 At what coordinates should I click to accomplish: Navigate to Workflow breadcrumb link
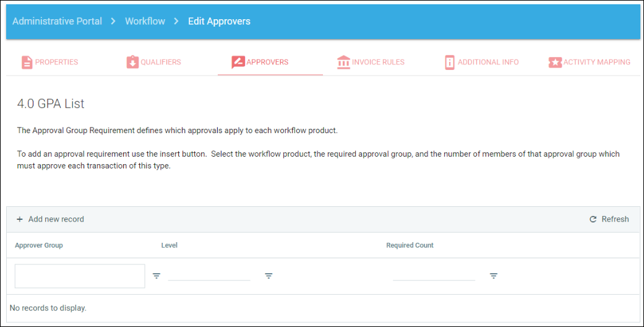pyautogui.click(x=145, y=21)
